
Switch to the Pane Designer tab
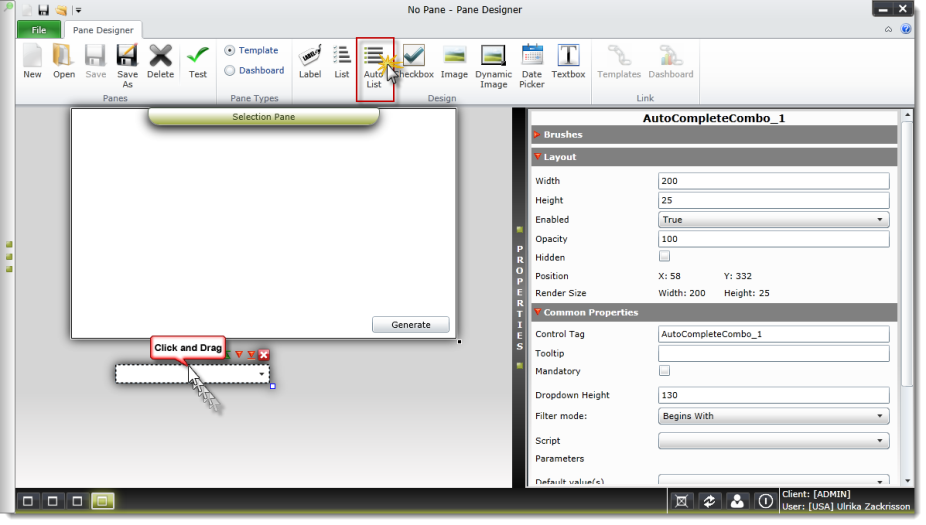(103, 30)
